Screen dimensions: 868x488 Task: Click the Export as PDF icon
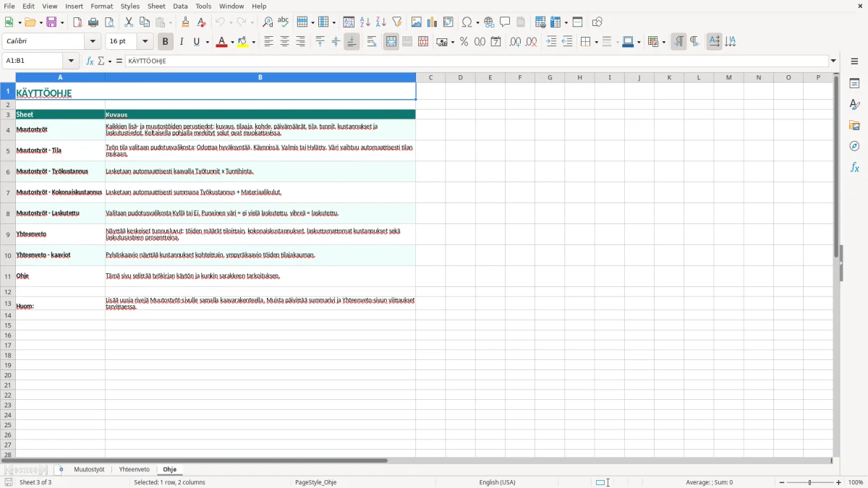pyautogui.click(x=77, y=22)
